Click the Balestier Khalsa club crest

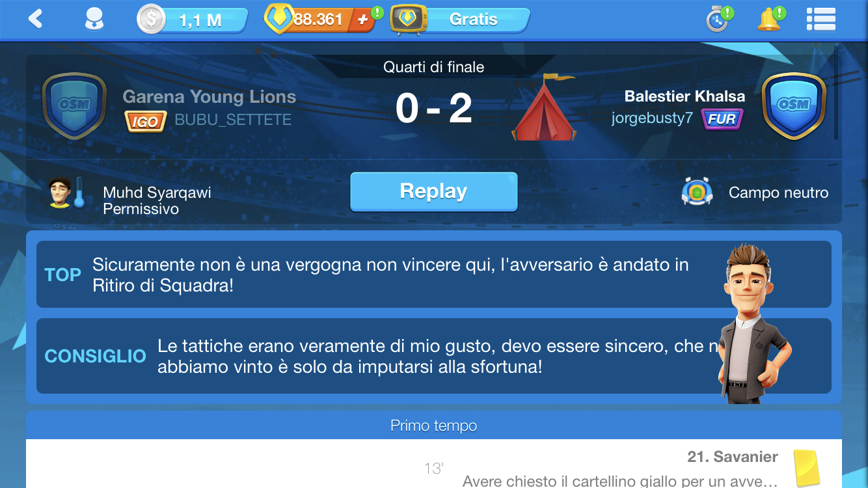pos(794,106)
